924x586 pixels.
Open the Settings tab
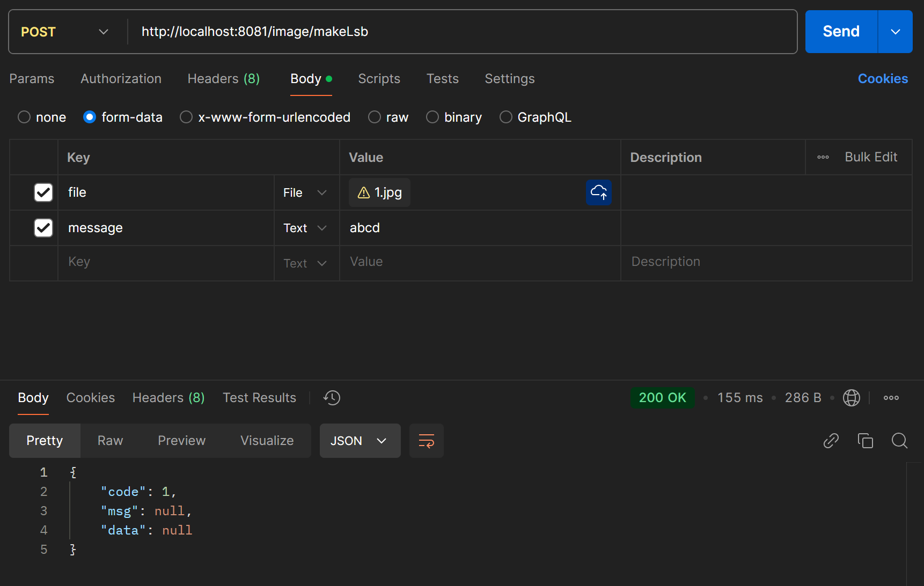510,79
